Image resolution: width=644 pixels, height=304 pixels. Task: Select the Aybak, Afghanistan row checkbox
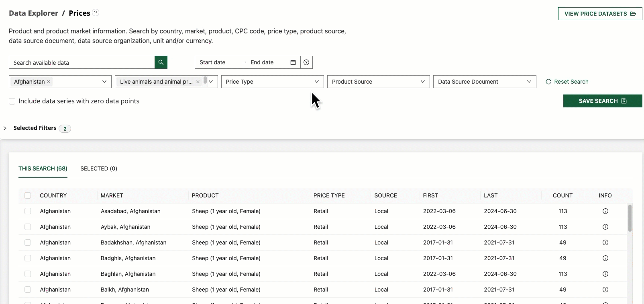click(28, 227)
